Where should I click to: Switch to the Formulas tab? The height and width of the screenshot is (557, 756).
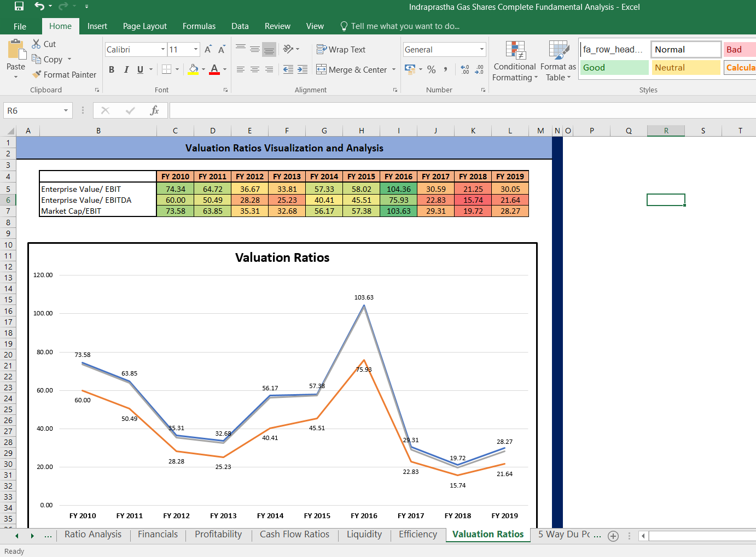(199, 26)
